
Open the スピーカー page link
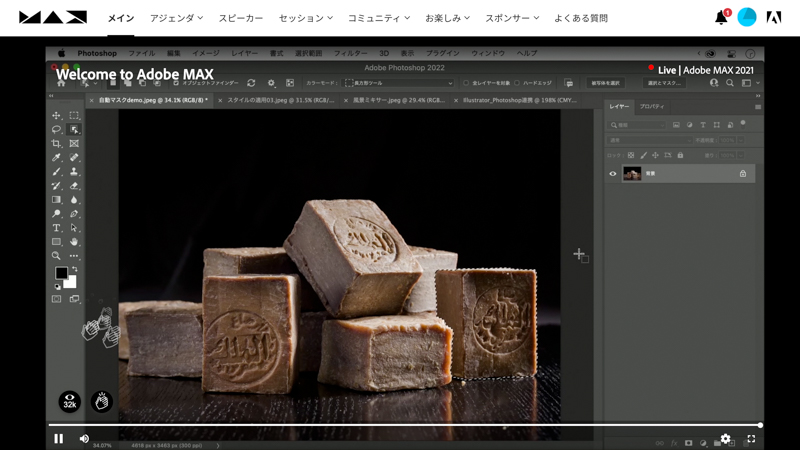pos(241,18)
